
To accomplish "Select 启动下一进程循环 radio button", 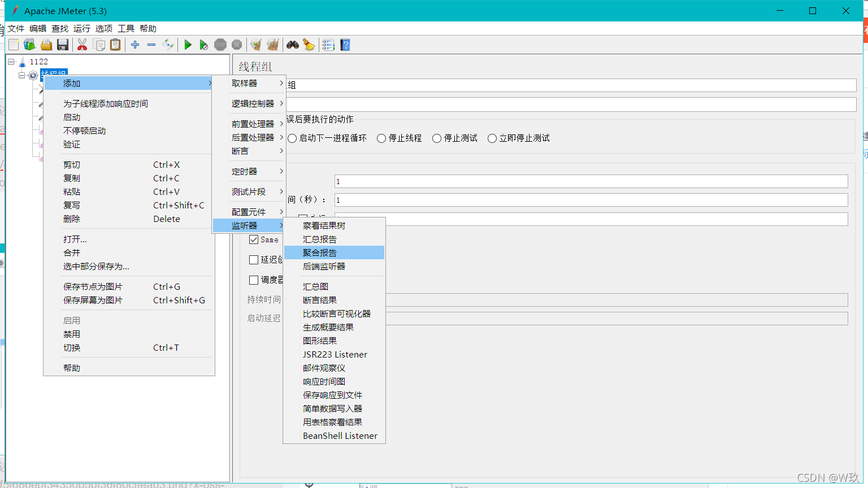I will pyautogui.click(x=327, y=138).
